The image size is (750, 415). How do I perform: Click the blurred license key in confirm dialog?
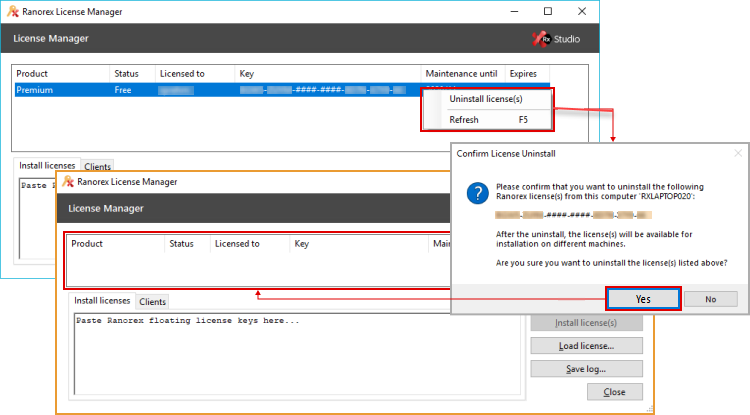(573, 215)
